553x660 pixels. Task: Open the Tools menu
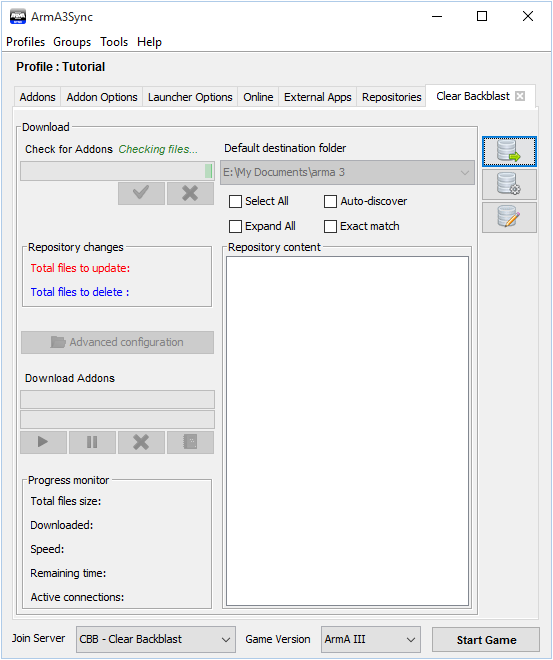pos(114,42)
